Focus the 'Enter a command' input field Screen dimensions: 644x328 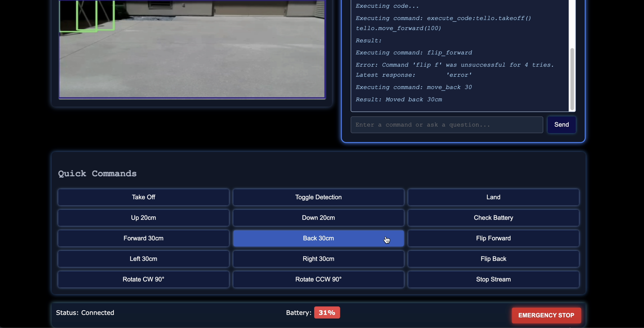click(x=446, y=124)
